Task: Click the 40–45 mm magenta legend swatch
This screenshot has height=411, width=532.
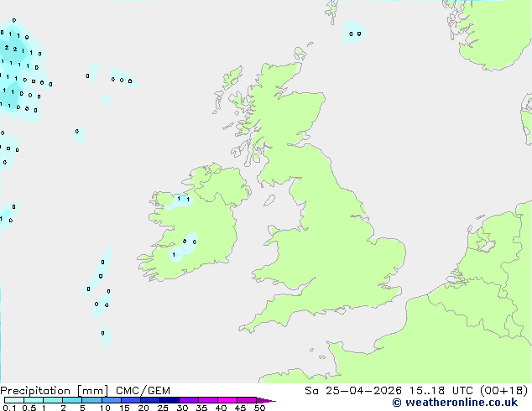Action: pyautogui.click(x=227, y=400)
